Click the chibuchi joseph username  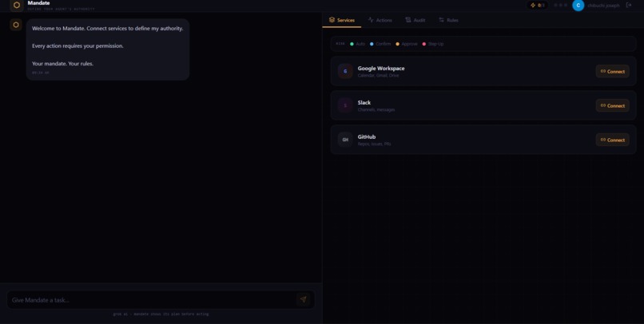coord(603,6)
